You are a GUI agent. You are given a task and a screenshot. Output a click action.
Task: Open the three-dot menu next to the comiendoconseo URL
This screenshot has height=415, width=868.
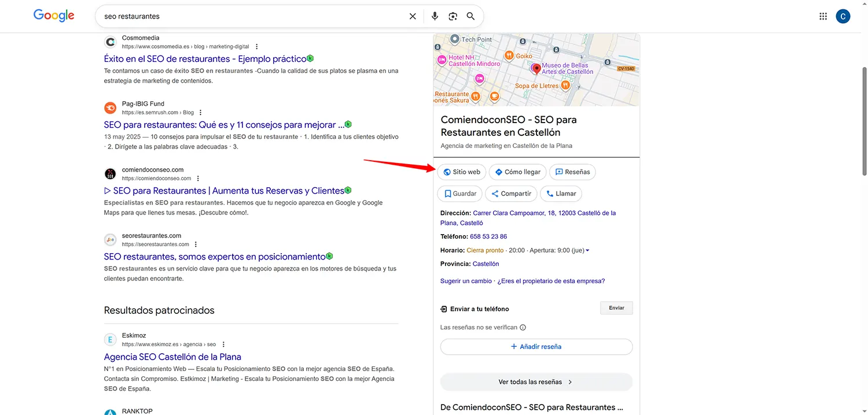click(198, 179)
